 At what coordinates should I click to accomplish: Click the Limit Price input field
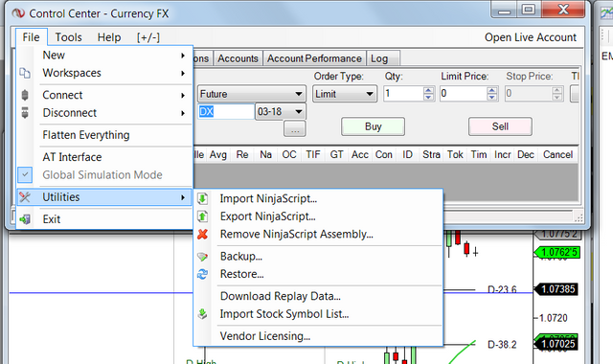pos(464,94)
